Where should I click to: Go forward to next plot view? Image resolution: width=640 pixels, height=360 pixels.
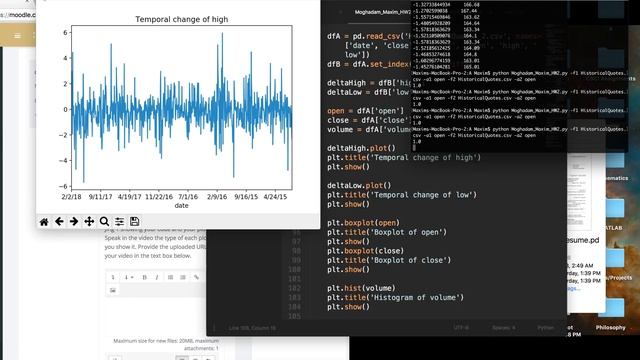pos(74,222)
